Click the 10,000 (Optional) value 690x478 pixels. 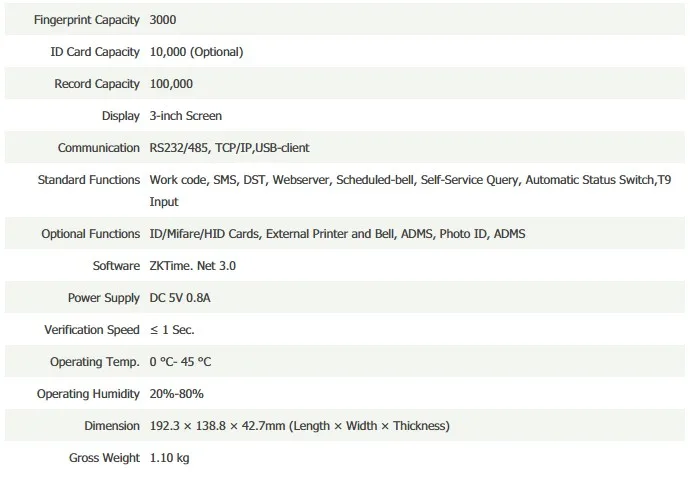tap(196, 52)
